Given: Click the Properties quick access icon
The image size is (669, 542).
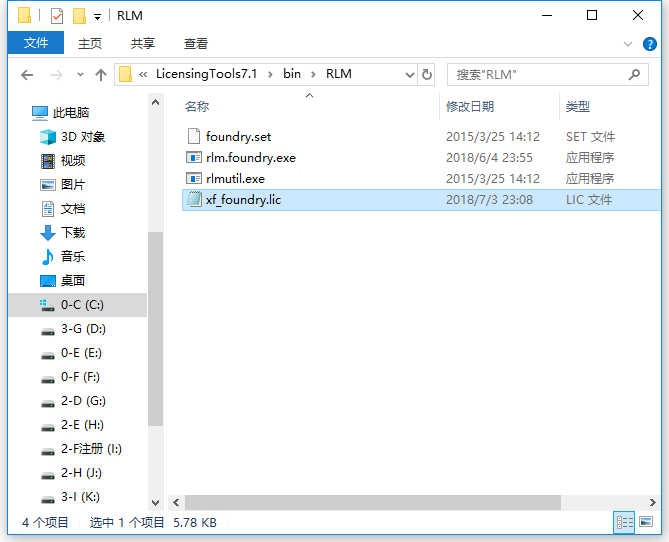Looking at the screenshot, I should [x=57, y=16].
